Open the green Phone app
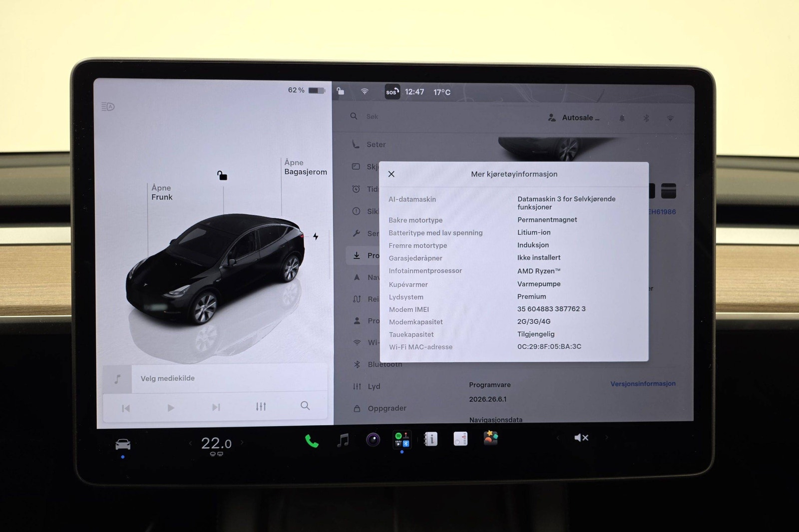 click(x=312, y=441)
